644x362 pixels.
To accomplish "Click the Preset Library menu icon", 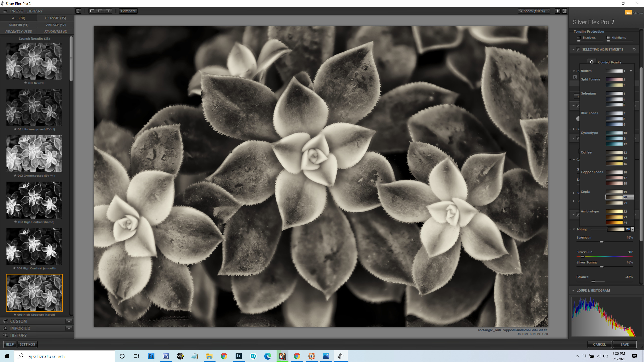I will (5, 11).
